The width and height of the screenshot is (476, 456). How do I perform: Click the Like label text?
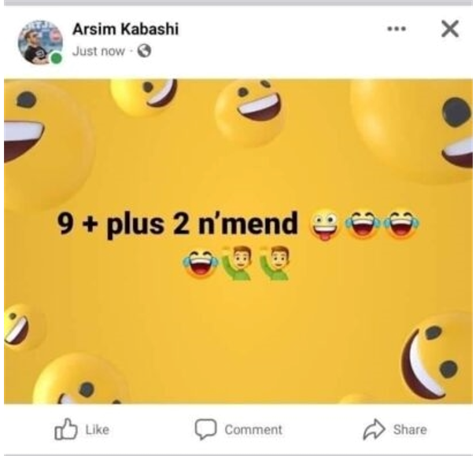(x=97, y=429)
